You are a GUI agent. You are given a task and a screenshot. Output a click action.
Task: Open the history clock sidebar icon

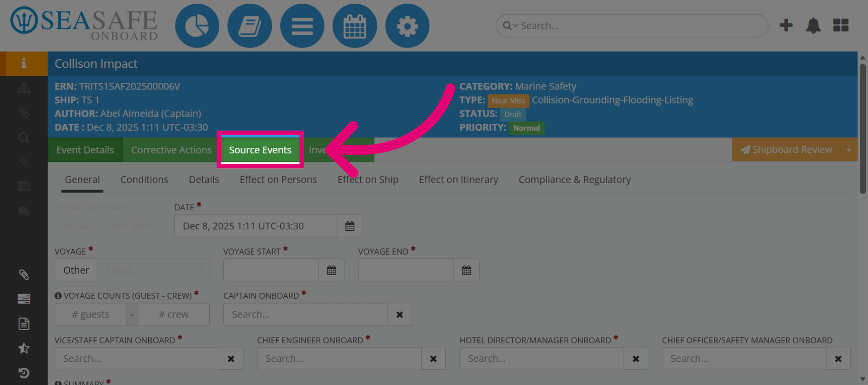pos(24,373)
